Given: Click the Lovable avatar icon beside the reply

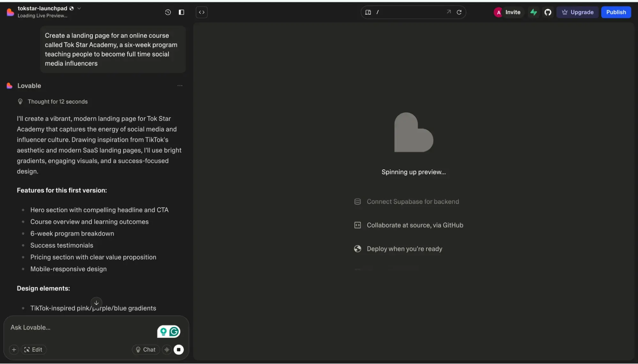Looking at the screenshot, I should pos(10,85).
